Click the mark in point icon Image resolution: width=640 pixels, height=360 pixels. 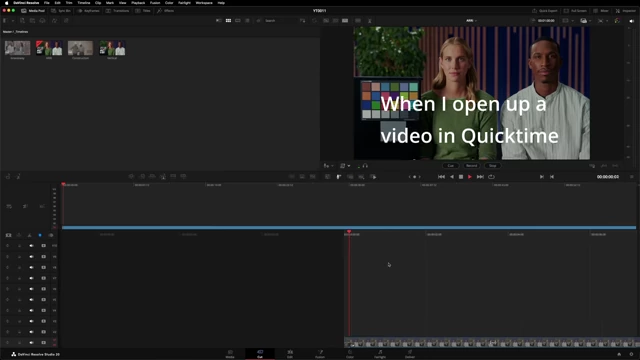542,177
